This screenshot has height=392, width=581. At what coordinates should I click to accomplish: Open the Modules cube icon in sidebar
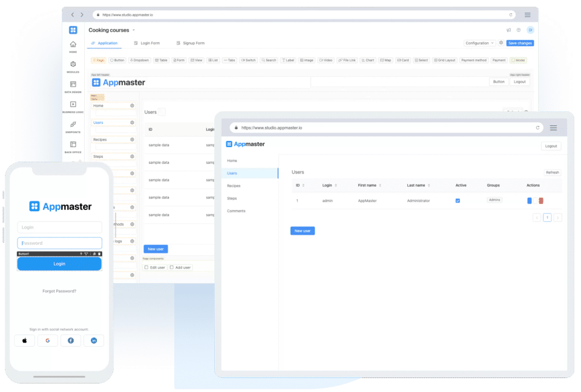73,65
